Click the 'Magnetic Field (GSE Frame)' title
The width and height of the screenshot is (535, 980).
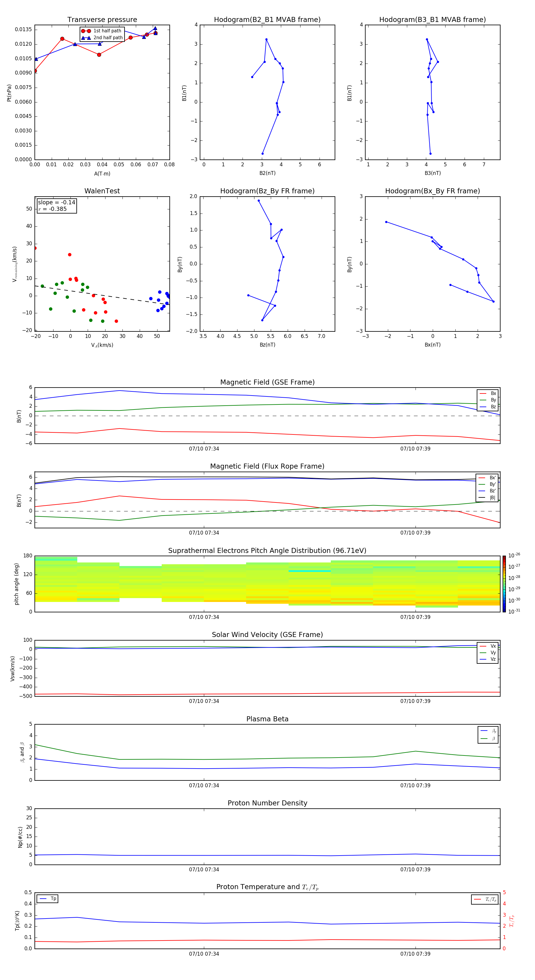(x=267, y=382)
